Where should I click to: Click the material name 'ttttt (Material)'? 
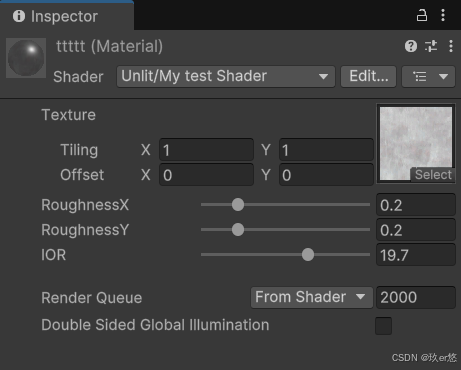pyautogui.click(x=110, y=46)
